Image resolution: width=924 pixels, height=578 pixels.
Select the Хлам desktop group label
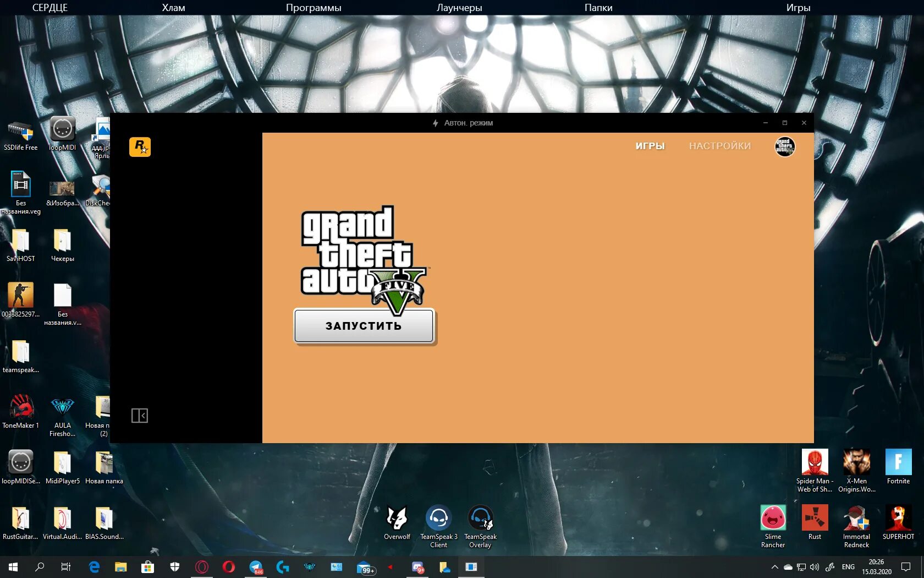[174, 8]
